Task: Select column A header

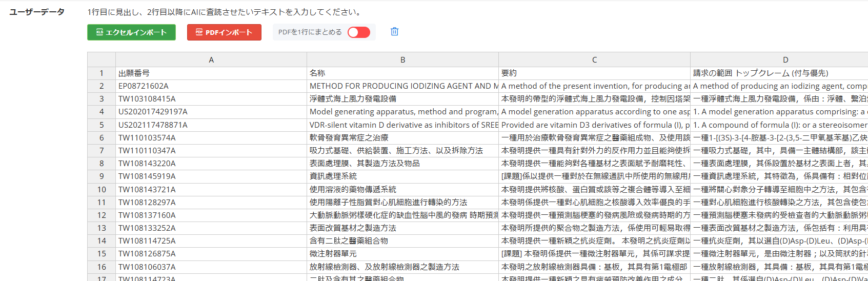Action: pos(211,60)
